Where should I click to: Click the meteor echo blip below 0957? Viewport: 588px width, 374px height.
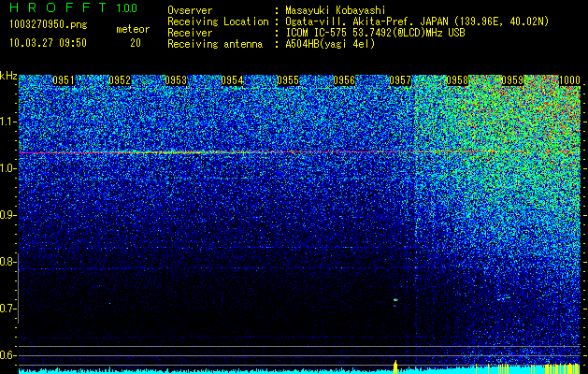coord(395,300)
